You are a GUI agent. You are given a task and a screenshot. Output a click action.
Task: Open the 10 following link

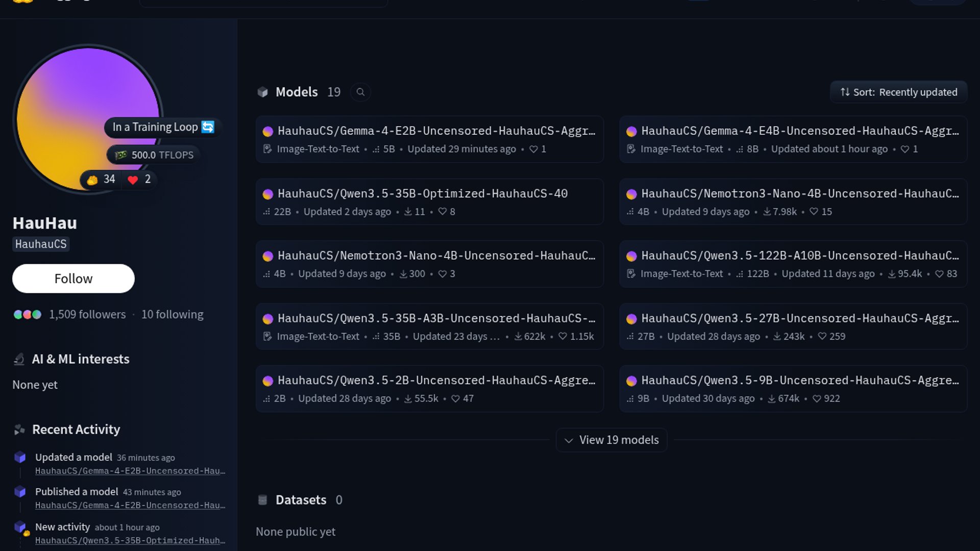[172, 315]
